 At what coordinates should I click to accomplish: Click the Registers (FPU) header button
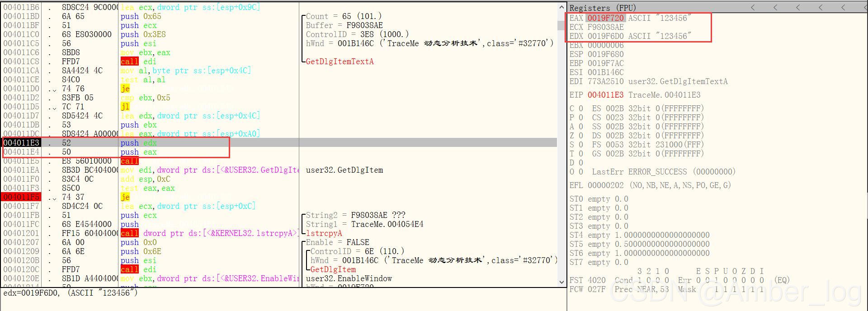coord(603,8)
